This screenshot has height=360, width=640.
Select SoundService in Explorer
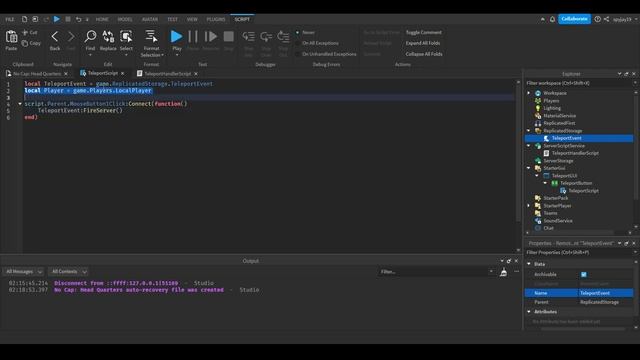coord(558,221)
